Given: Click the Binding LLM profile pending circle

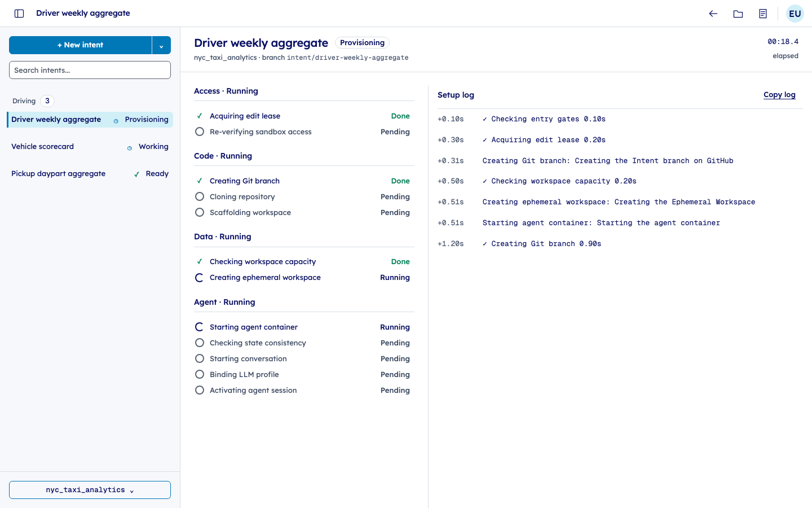Looking at the screenshot, I should tap(199, 374).
